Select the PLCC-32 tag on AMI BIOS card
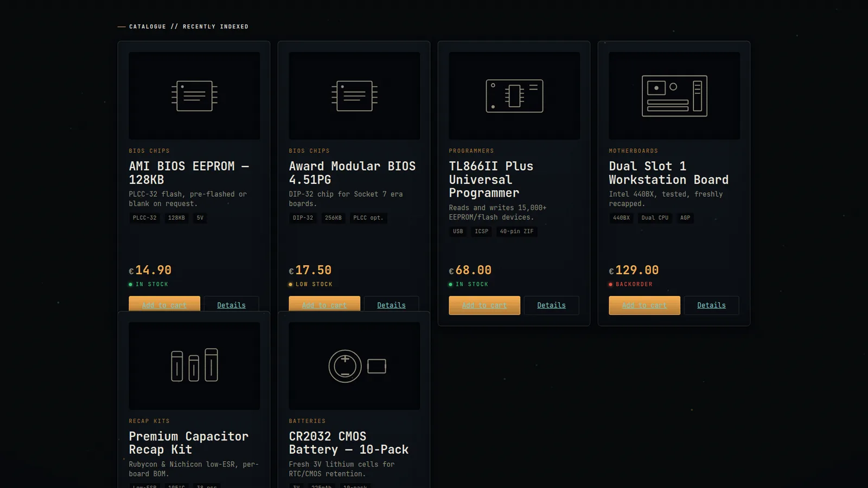Screen dimensions: 868x488 tap(145, 218)
